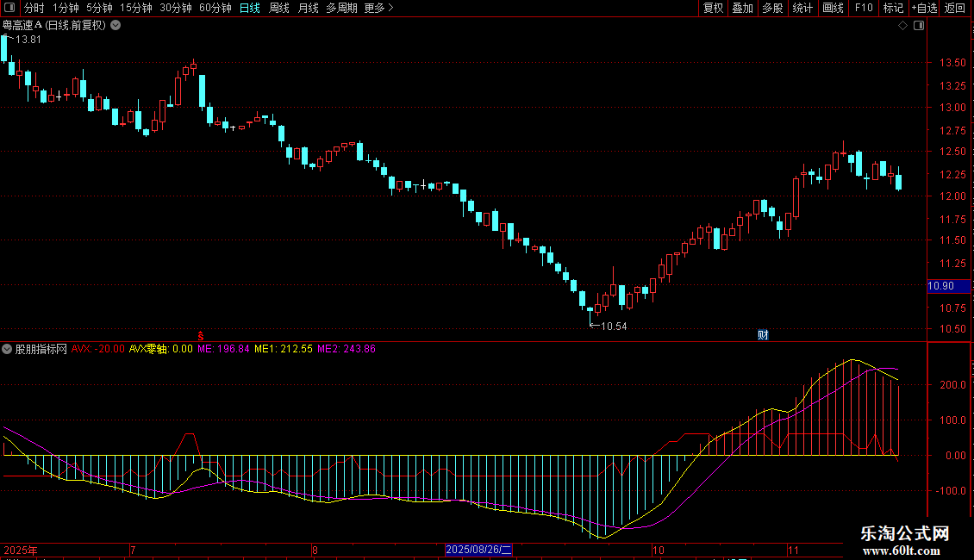Select the 60分钟 period tab

tap(215, 8)
